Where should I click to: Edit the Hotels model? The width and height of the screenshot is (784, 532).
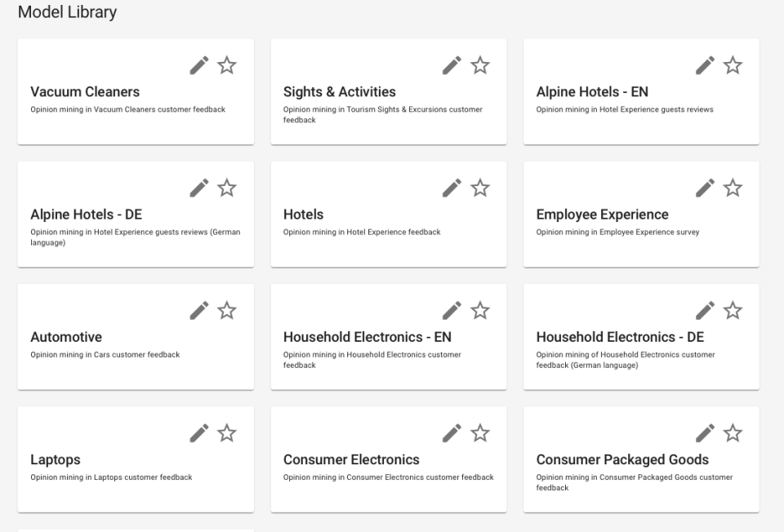[452, 188]
